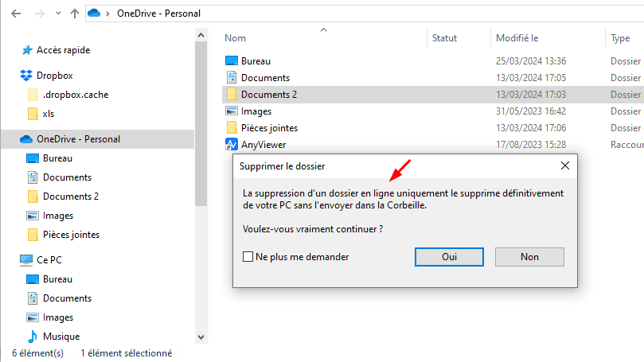The image size is (644, 362).
Task: Click the Back navigation arrow
Action: pos(15,13)
